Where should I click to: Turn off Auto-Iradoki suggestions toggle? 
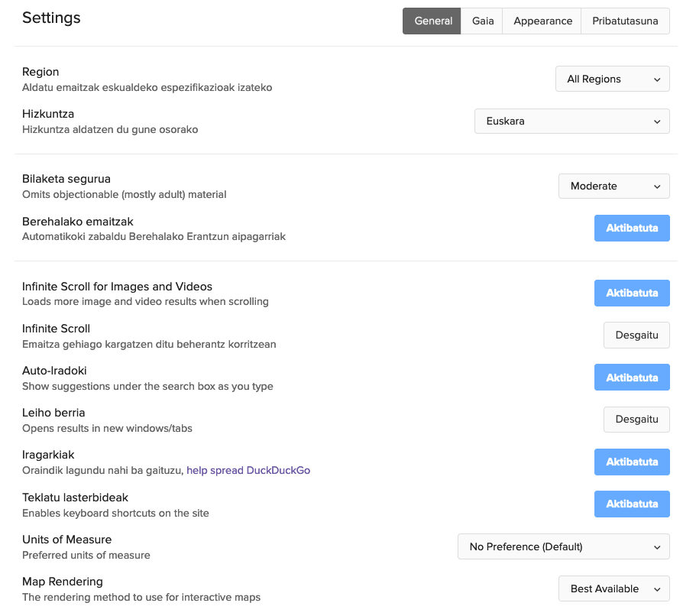click(x=632, y=378)
